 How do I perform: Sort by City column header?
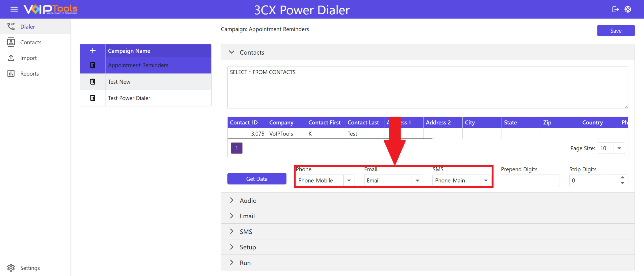[482, 122]
